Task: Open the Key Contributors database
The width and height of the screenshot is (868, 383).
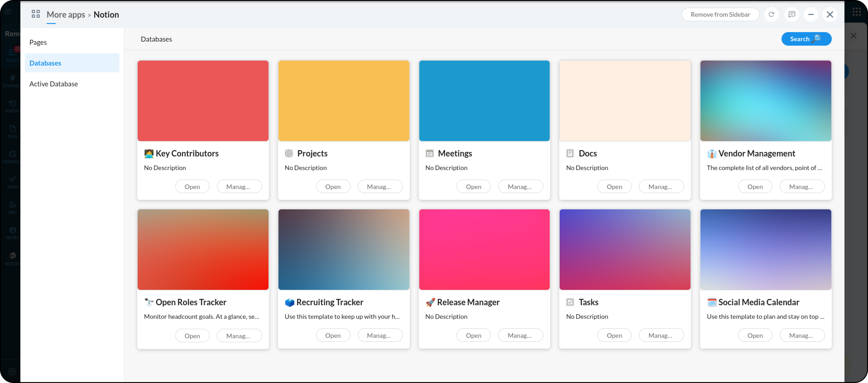Action: coord(192,187)
